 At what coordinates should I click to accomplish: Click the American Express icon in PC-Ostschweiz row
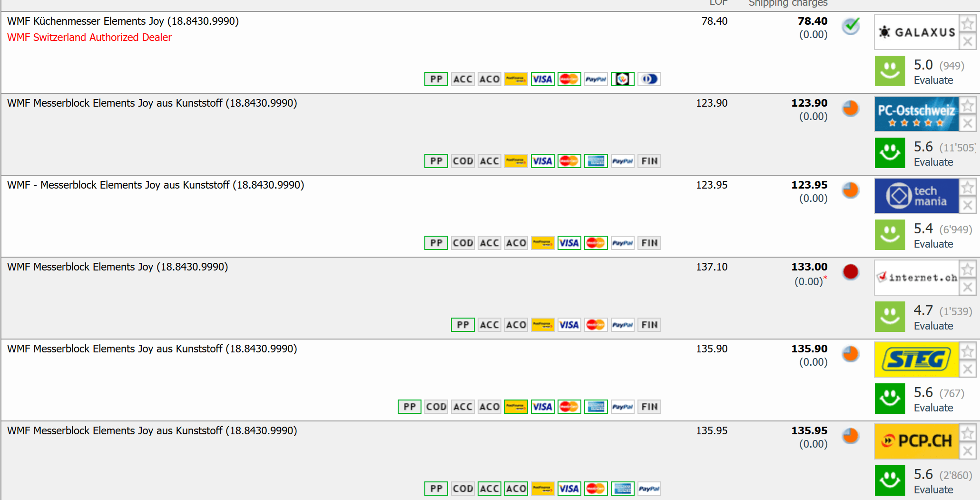pos(596,161)
